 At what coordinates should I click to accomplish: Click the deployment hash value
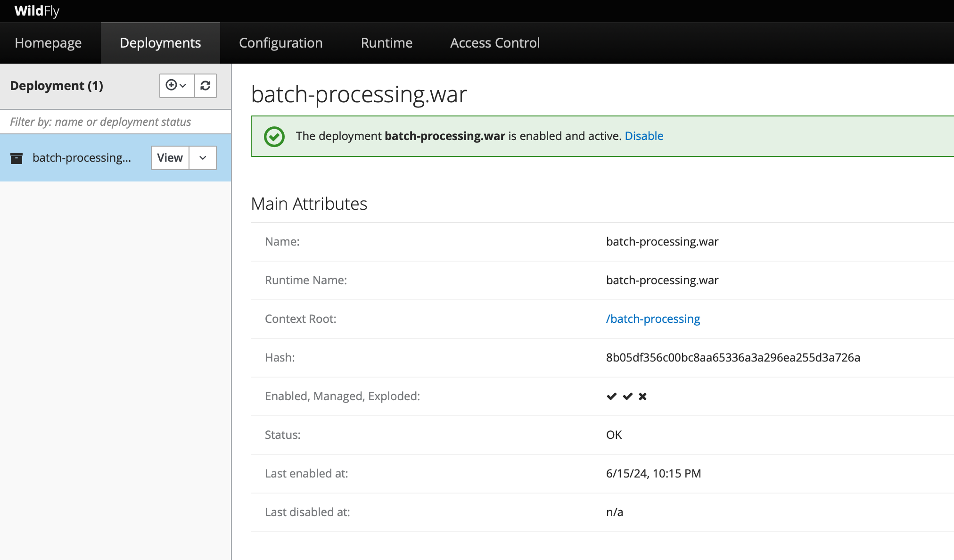pos(733,358)
